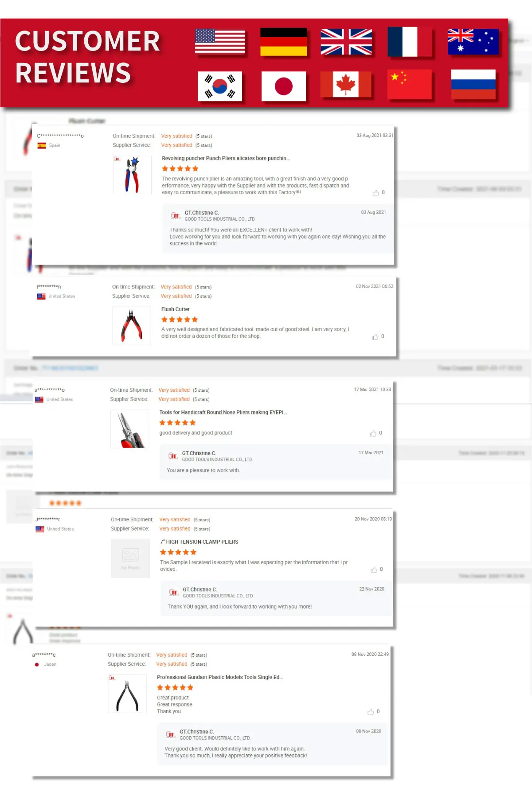Choose the French flag icon
Viewport: 532px width, 792px height.
410,42
